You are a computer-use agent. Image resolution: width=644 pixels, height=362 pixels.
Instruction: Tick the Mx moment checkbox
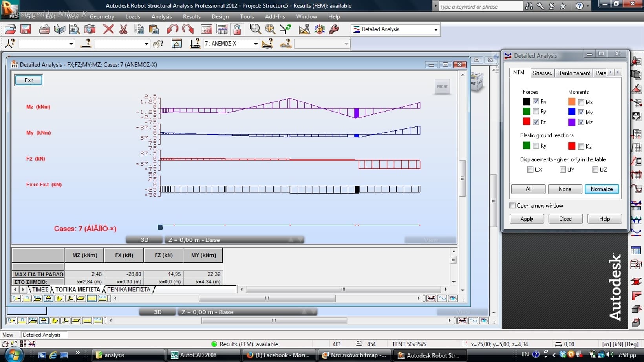click(581, 102)
